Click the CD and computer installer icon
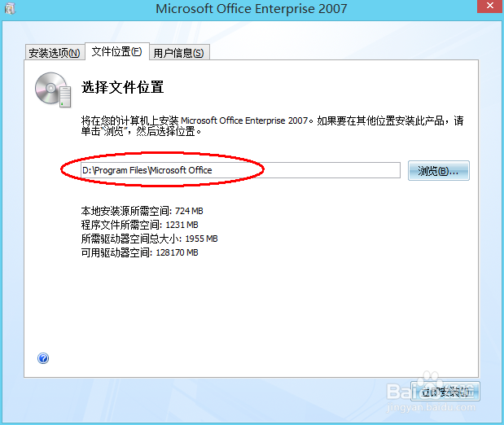The height and width of the screenshot is (425, 504). pos(53,90)
